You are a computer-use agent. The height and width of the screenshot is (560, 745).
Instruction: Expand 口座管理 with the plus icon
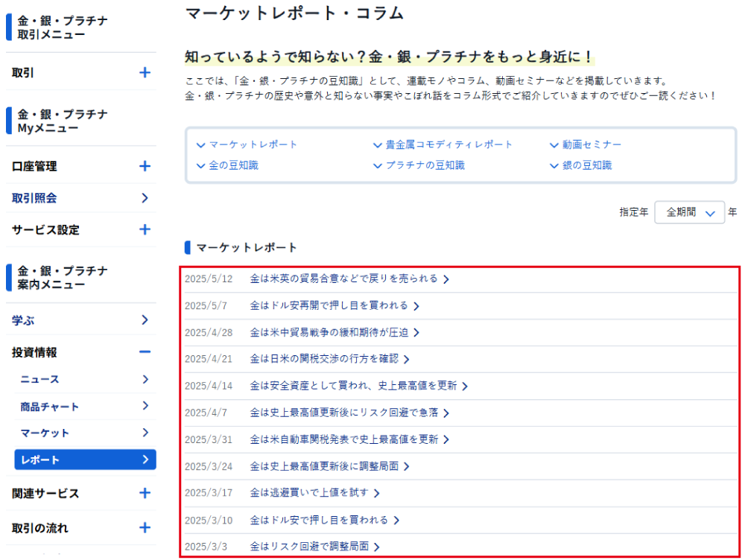(x=145, y=166)
